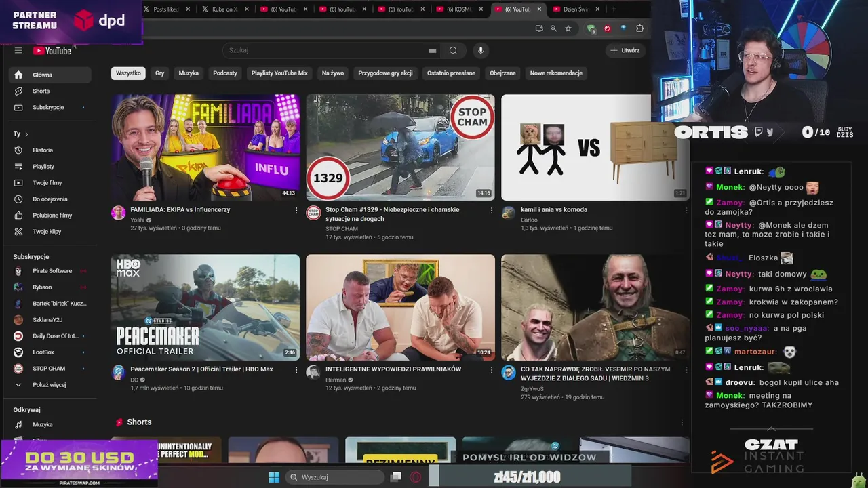Open Peacemaker Season 2 trailer thumbnail
Viewport: 868px width, 488px height.
click(x=205, y=307)
